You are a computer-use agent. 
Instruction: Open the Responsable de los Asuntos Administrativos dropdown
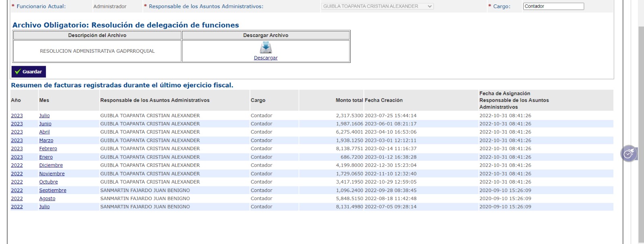tap(377, 6)
